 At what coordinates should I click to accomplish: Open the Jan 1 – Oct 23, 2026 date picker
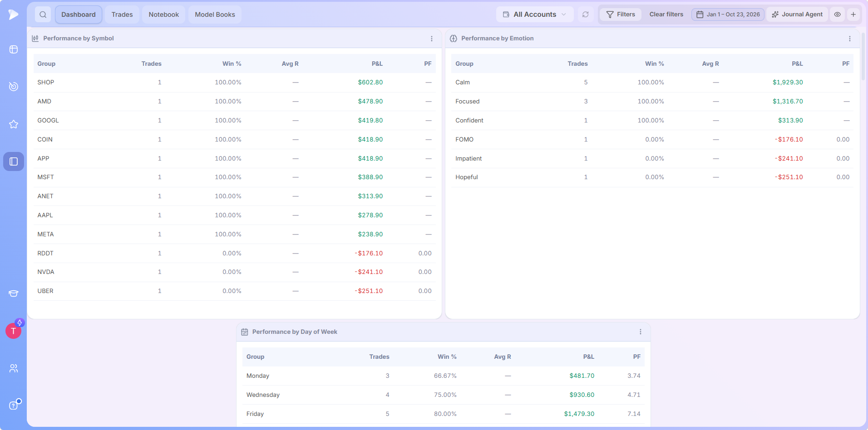(x=728, y=15)
